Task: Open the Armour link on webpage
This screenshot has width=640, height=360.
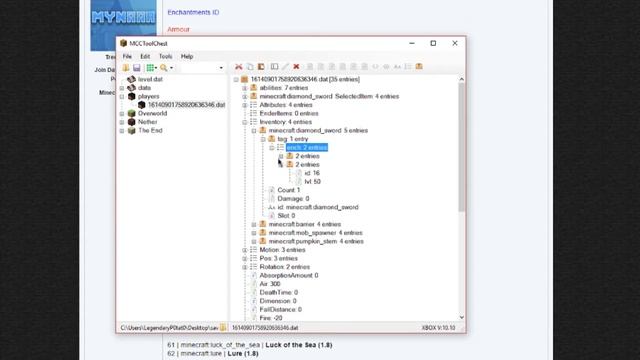Action: (178, 29)
